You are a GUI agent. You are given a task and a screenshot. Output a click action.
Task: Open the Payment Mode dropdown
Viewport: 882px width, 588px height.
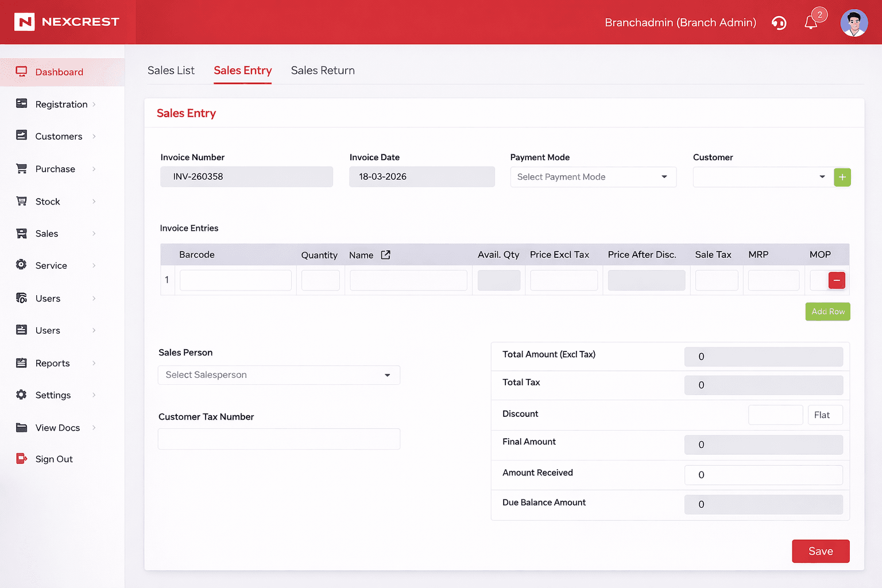[593, 177]
